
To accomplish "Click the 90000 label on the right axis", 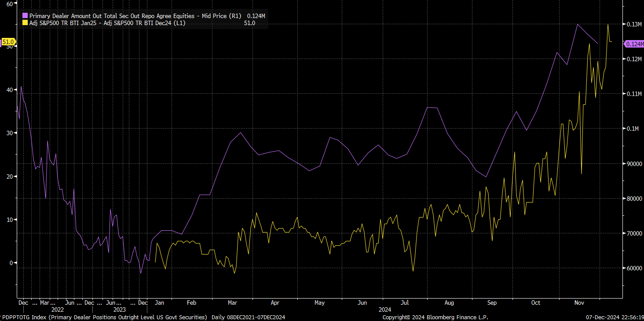I will pyautogui.click(x=634, y=163).
